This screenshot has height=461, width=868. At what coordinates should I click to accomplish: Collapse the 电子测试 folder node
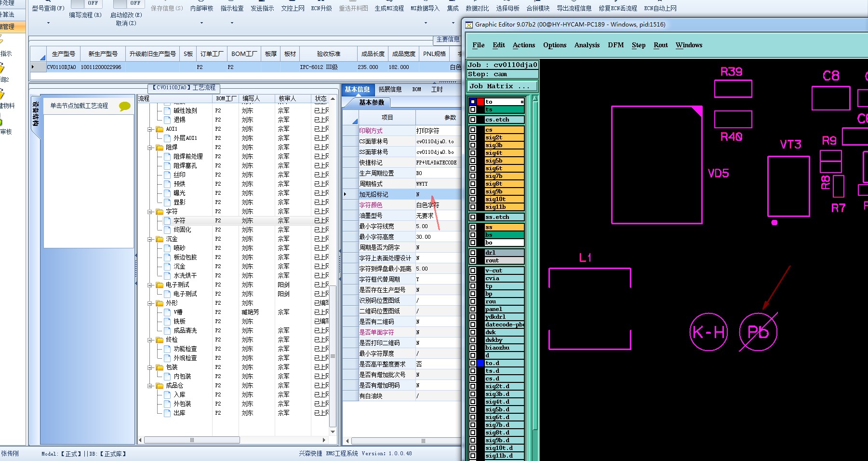(150, 285)
